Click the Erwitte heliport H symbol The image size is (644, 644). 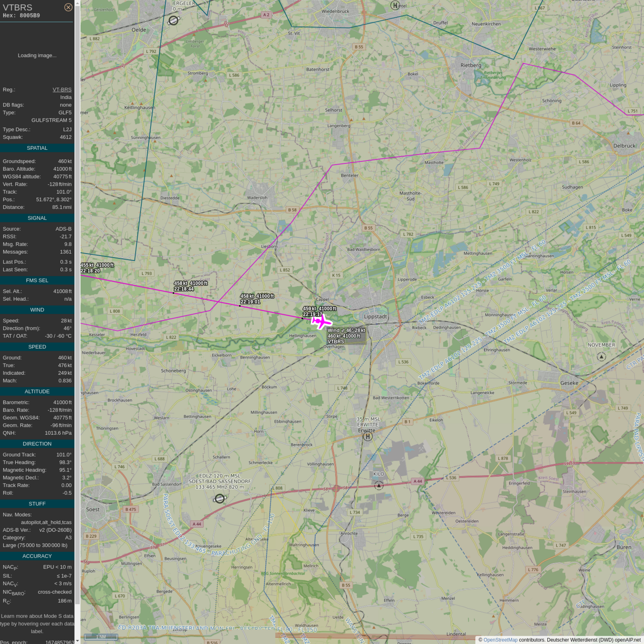pos(368,436)
